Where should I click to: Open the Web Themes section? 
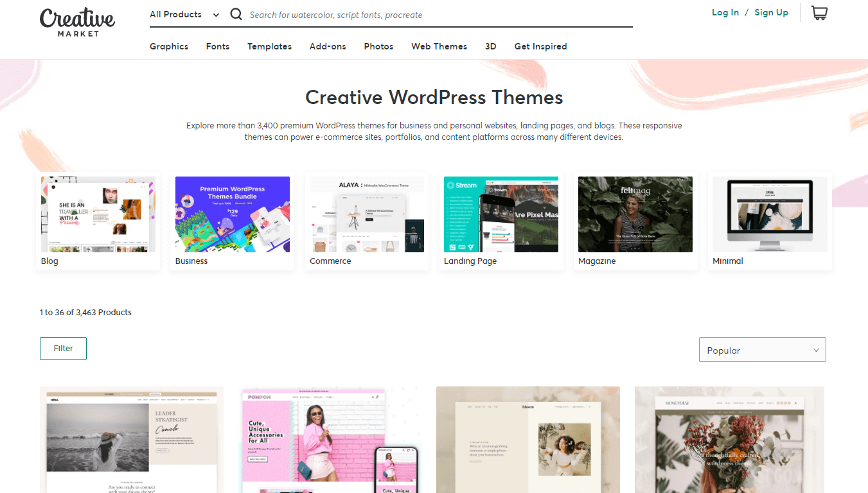pyautogui.click(x=439, y=46)
